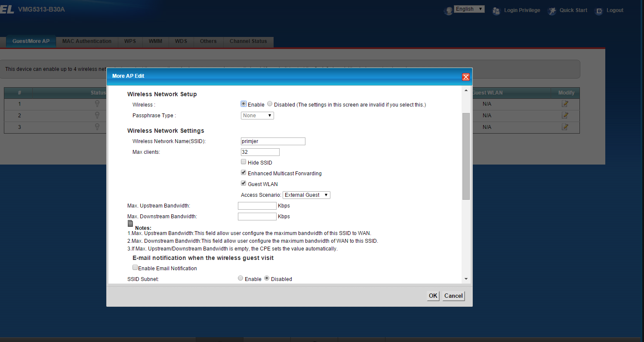Open the Passphrase Type dropdown
The image size is (644, 342).
pyautogui.click(x=257, y=116)
